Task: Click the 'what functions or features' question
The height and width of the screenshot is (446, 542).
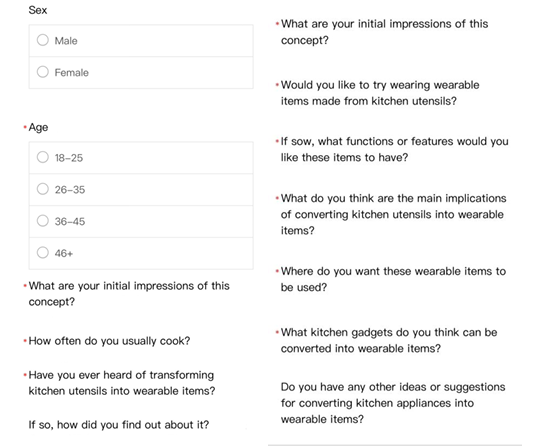Action: [394, 149]
